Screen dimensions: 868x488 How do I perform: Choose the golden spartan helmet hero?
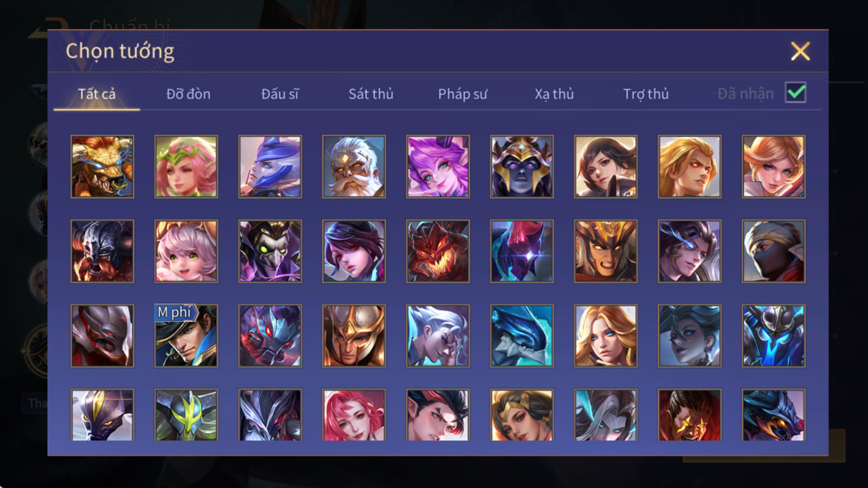point(354,336)
